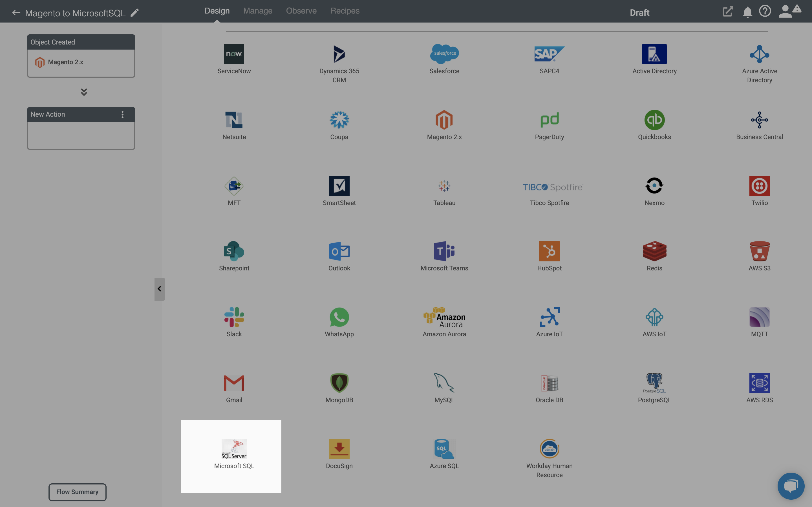Switch to the Manage tab

click(x=258, y=11)
